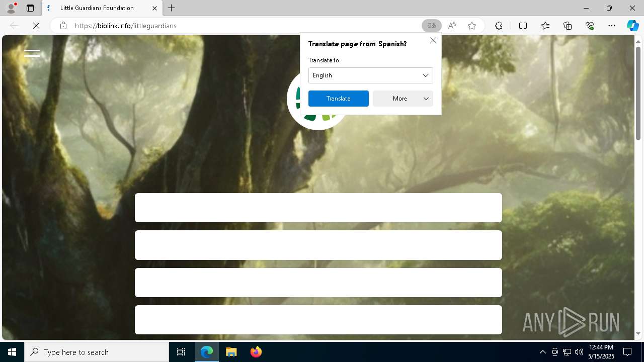
Task: Restore down the Edge window
Action: coord(609,8)
